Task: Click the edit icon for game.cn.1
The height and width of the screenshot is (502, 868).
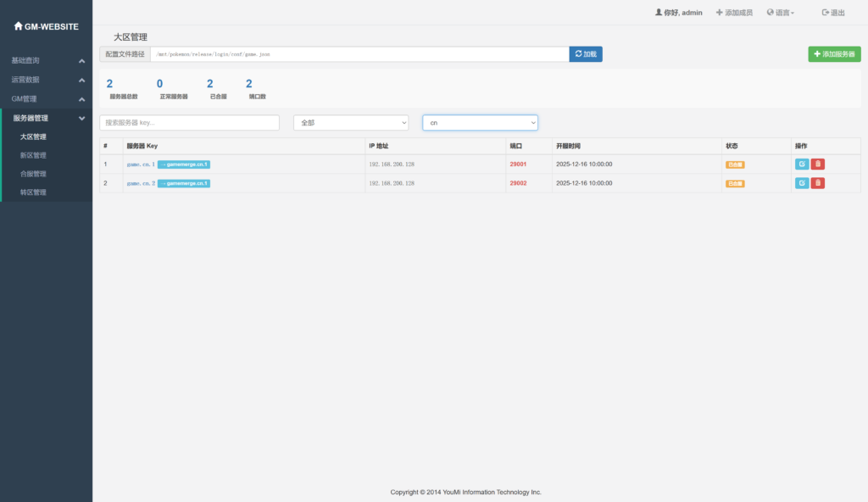Action: coord(801,164)
